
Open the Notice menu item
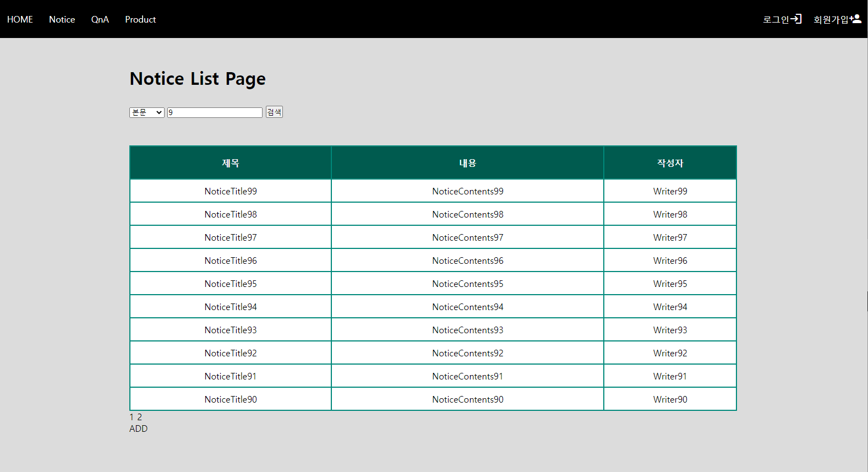62,19
